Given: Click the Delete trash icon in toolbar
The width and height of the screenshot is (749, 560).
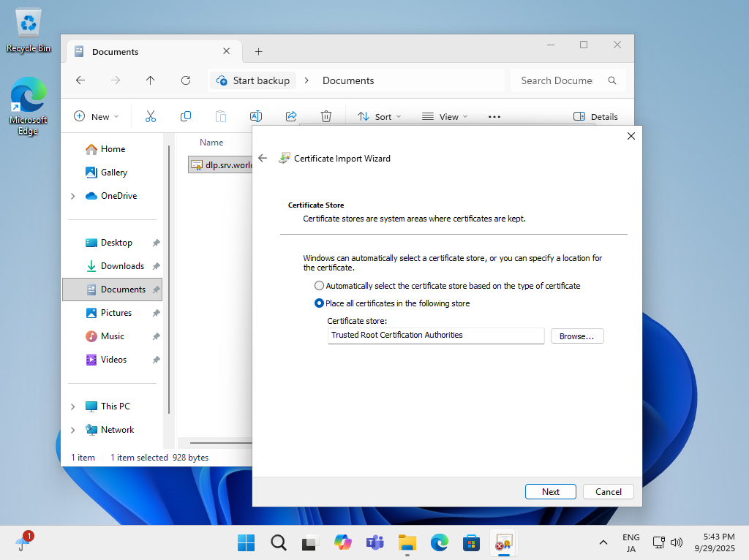Looking at the screenshot, I should click(326, 116).
